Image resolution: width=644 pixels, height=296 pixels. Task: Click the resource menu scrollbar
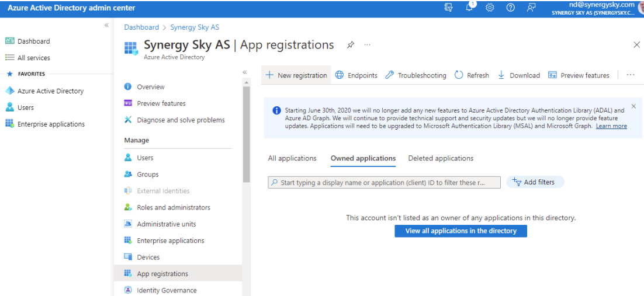pyautogui.click(x=247, y=135)
